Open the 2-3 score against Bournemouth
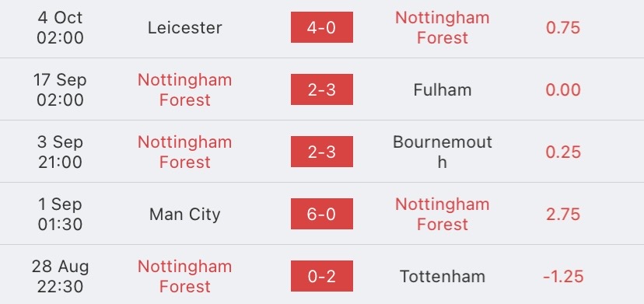 (x=321, y=152)
